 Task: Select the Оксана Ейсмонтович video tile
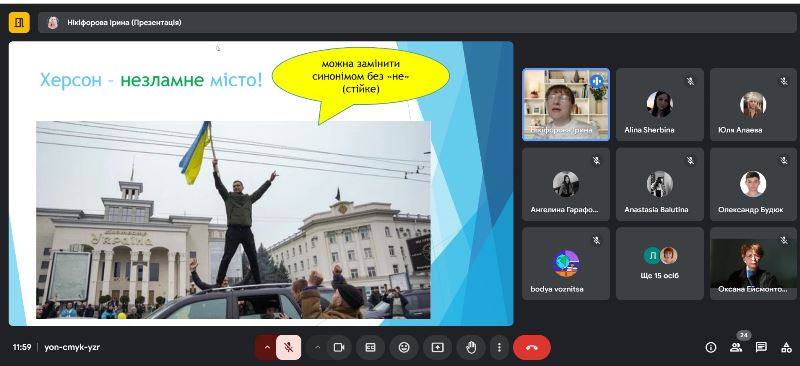tap(753, 263)
